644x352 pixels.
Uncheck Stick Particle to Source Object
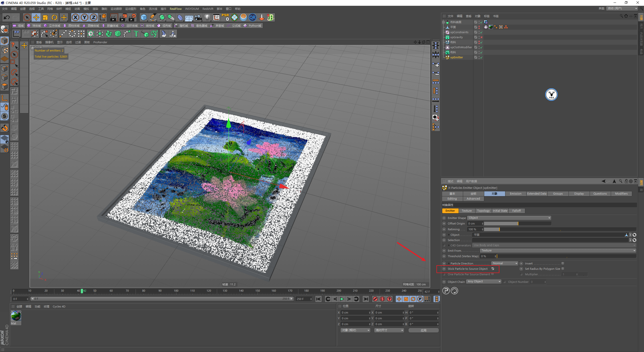click(x=493, y=269)
